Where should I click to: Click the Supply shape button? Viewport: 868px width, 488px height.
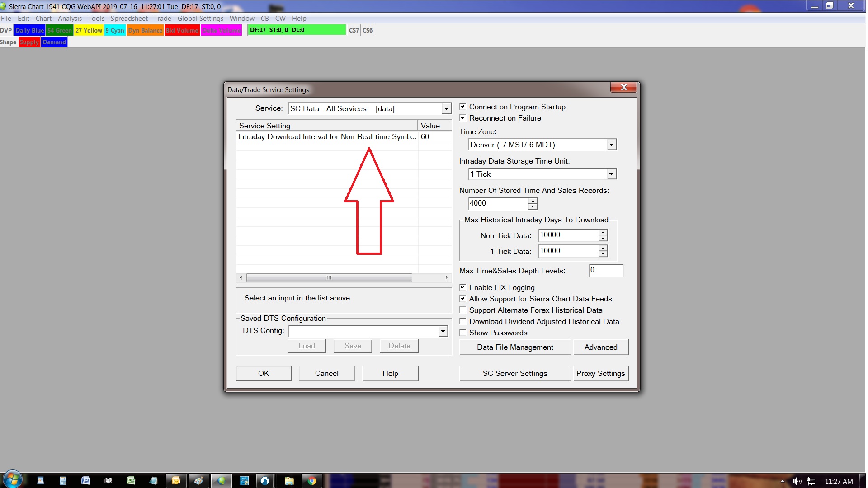tap(29, 42)
